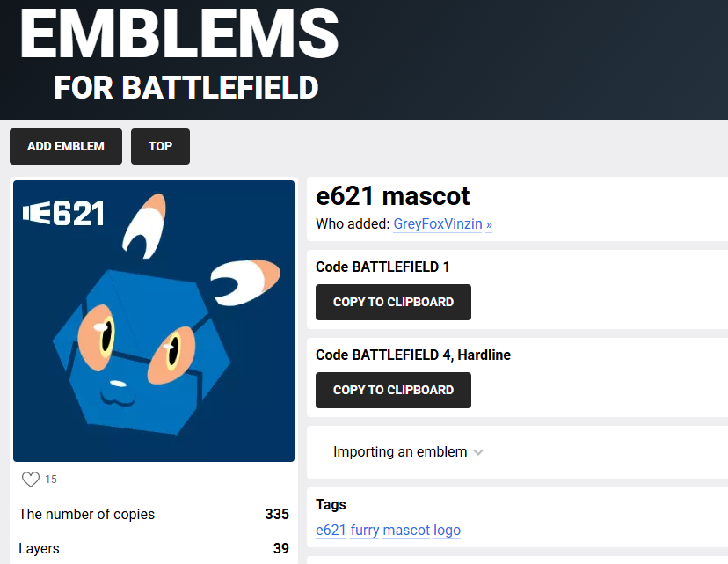Click the number of copies value 335

click(277, 514)
